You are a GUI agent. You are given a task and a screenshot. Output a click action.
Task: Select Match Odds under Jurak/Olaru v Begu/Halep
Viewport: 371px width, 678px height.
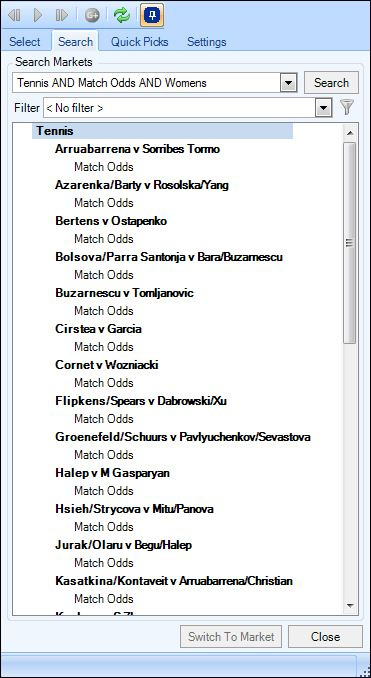pyautogui.click(x=104, y=563)
